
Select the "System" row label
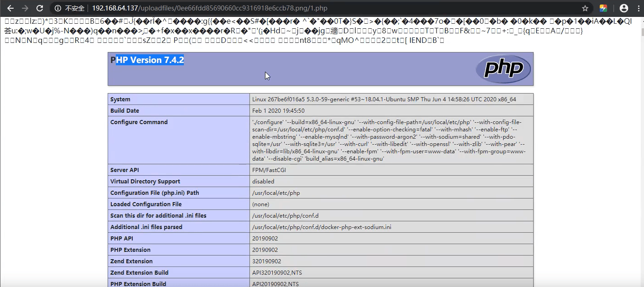120,99
